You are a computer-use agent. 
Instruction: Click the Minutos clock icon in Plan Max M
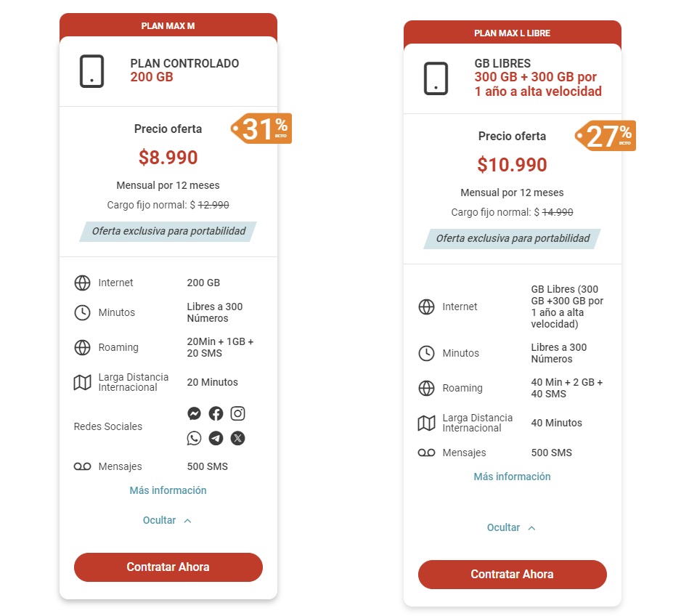point(82,312)
